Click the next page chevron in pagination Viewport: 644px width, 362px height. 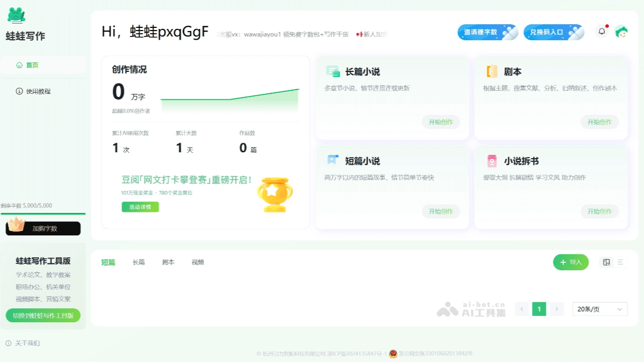click(557, 309)
